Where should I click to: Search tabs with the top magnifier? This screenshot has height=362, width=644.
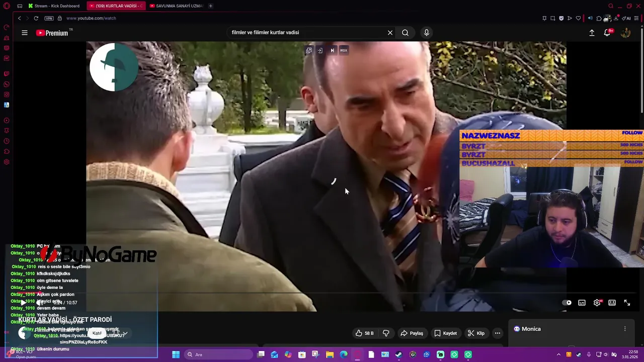pyautogui.click(x=611, y=6)
